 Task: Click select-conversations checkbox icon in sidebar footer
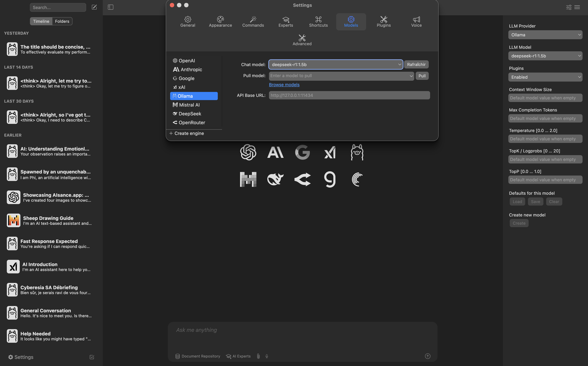pyautogui.click(x=92, y=357)
